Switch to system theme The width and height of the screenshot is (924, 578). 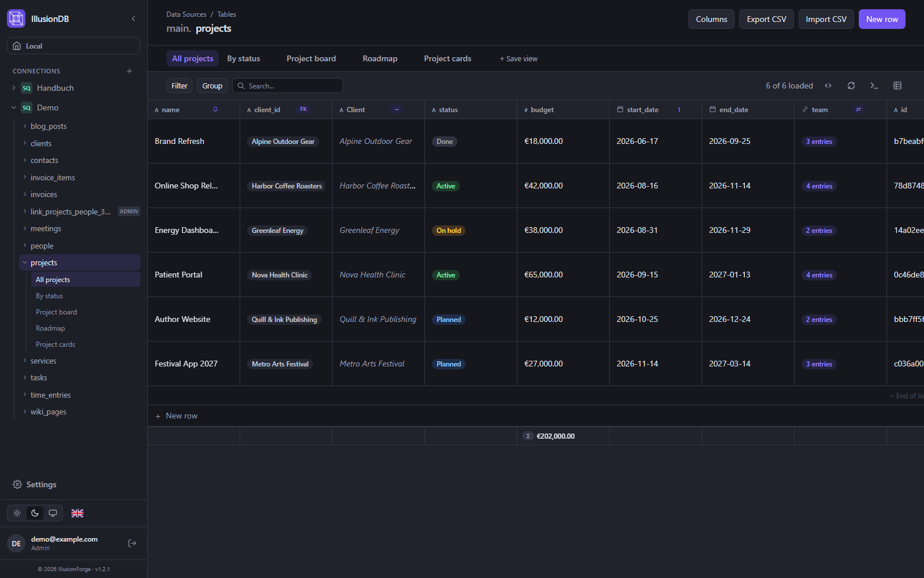point(53,513)
